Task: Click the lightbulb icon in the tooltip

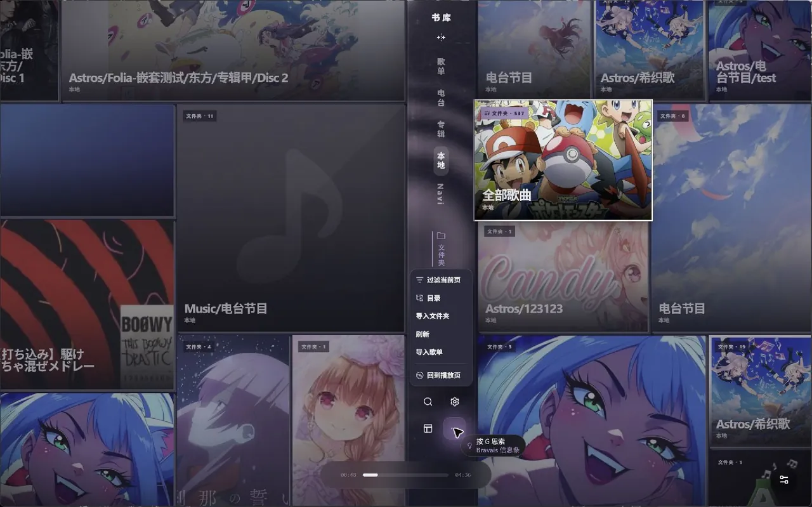Action: 469,446
